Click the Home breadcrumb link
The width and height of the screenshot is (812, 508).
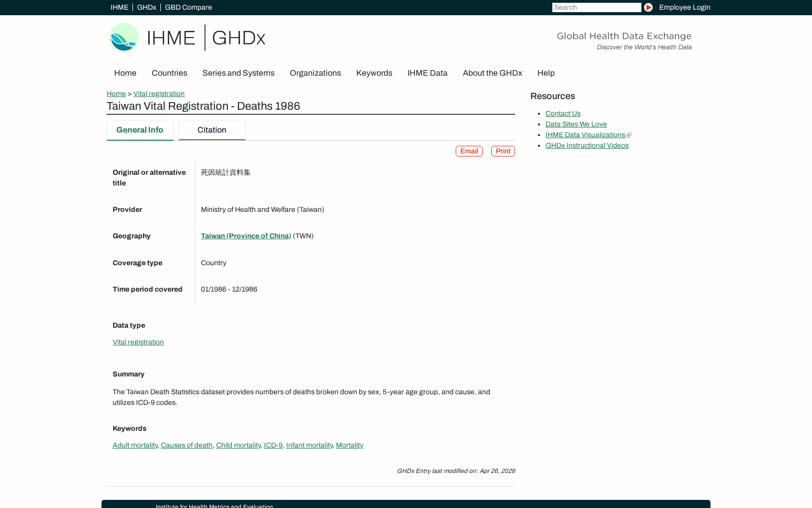(x=116, y=93)
